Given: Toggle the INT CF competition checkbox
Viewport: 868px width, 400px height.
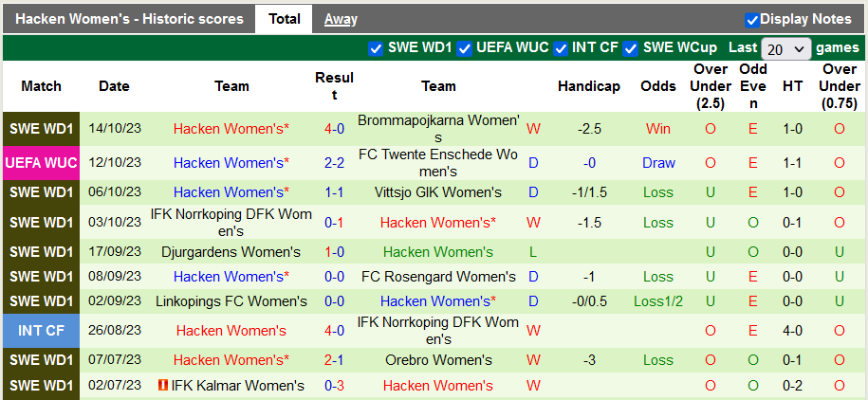Looking at the screenshot, I should point(562,47).
